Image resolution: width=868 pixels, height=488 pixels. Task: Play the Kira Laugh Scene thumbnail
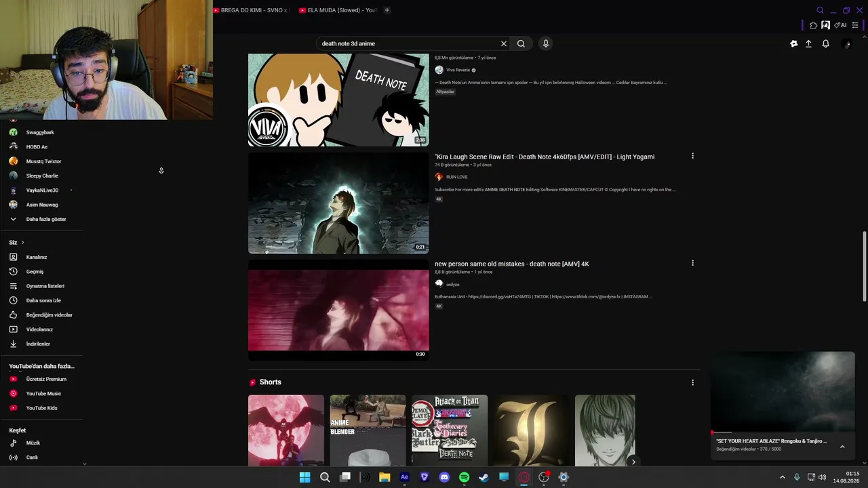pos(338,203)
